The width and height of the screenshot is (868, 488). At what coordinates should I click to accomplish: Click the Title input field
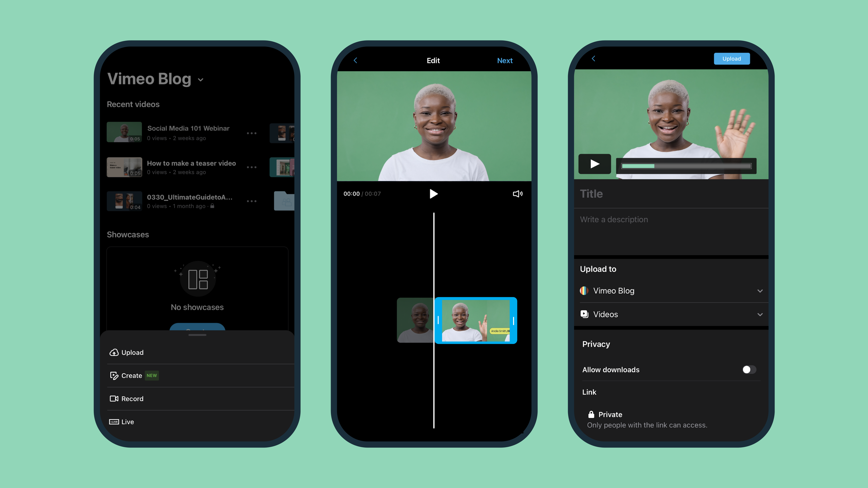pos(671,194)
